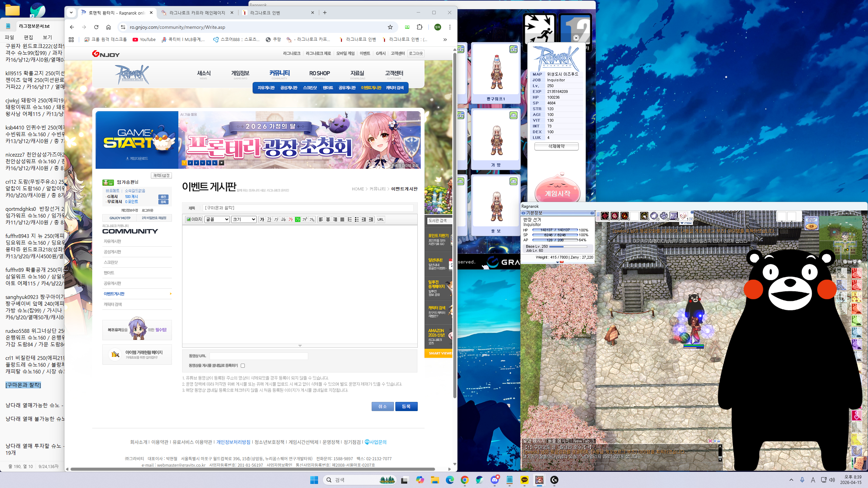Image resolution: width=868 pixels, height=488 pixels.
Task: Open KakaoTalk from the taskbar
Action: click(x=524, y=480)
